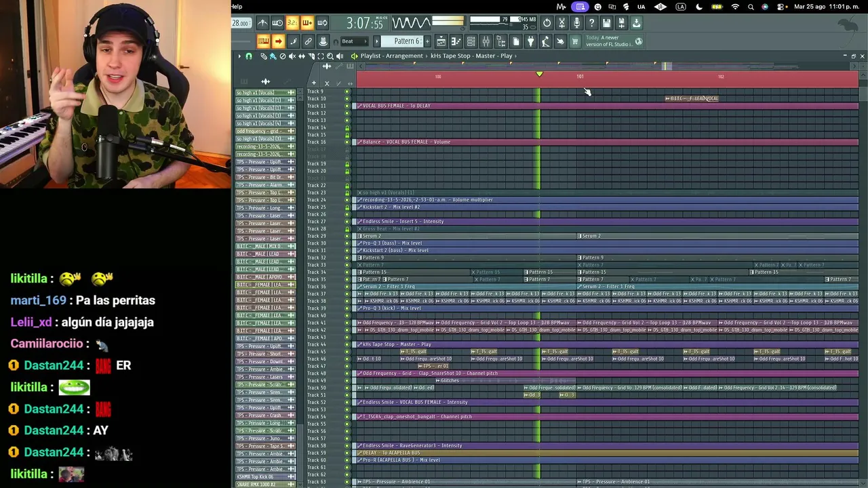
Task: Mute Track 9 with its green dot
Action: [347, 91]
